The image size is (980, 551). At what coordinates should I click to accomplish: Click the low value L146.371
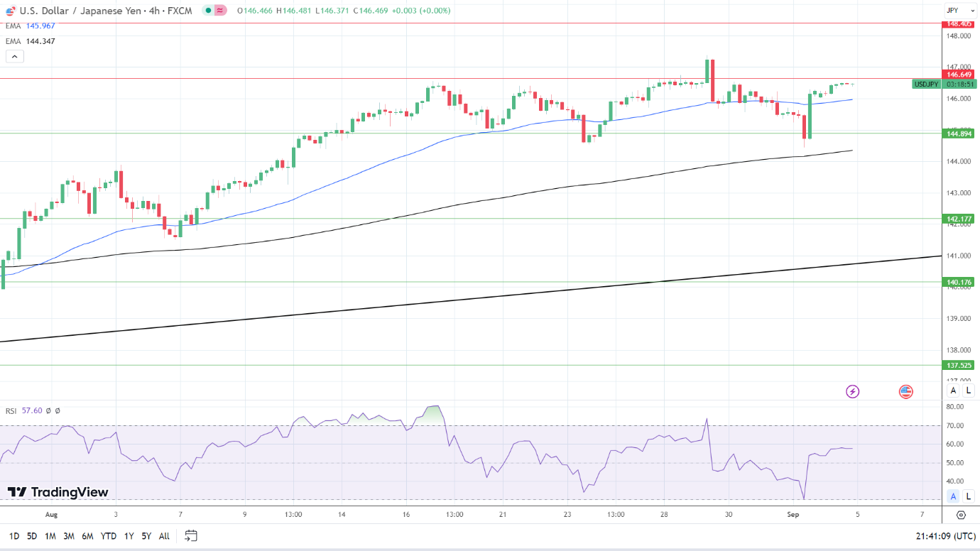pos(332,11)
